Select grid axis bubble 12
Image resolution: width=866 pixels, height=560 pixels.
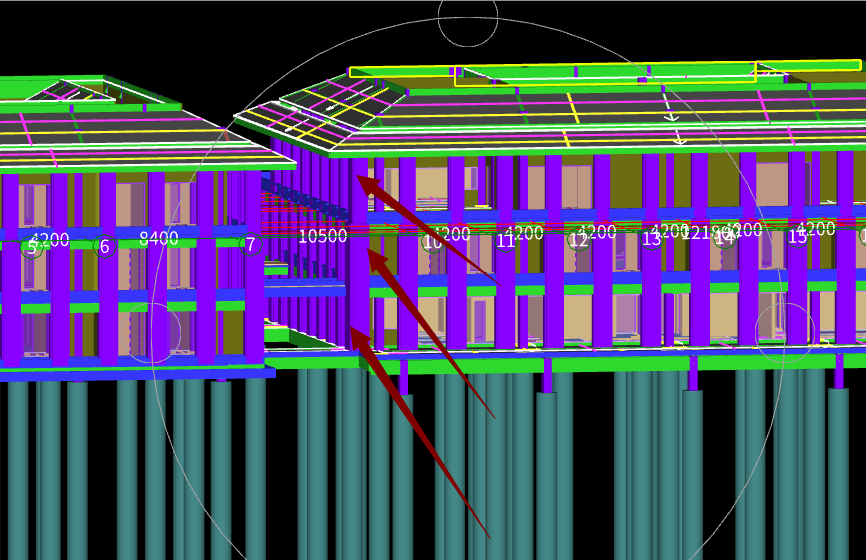pos(578,240)
